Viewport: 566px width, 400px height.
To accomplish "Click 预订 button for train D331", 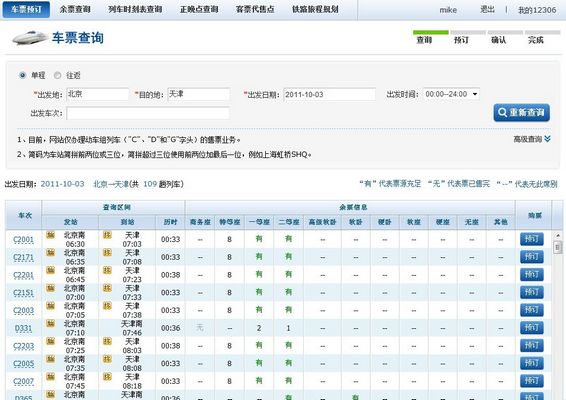I will pyautogui.click(x=532, y=327).
